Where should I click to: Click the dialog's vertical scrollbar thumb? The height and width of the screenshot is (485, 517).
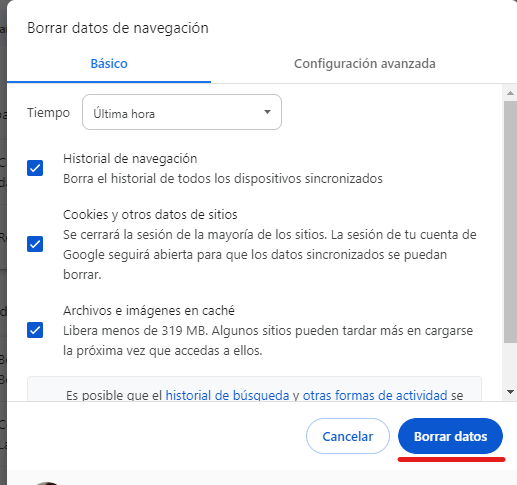(510, 222)
